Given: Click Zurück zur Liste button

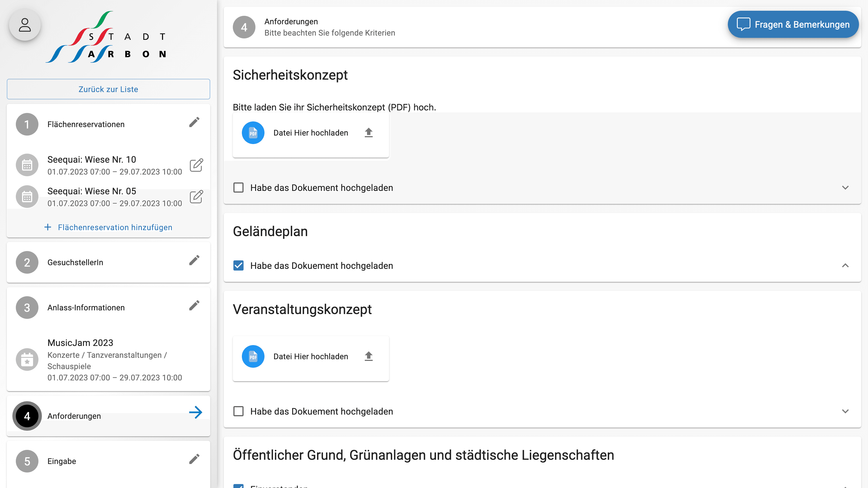Looking at the screenshot, I should [108, 89].
